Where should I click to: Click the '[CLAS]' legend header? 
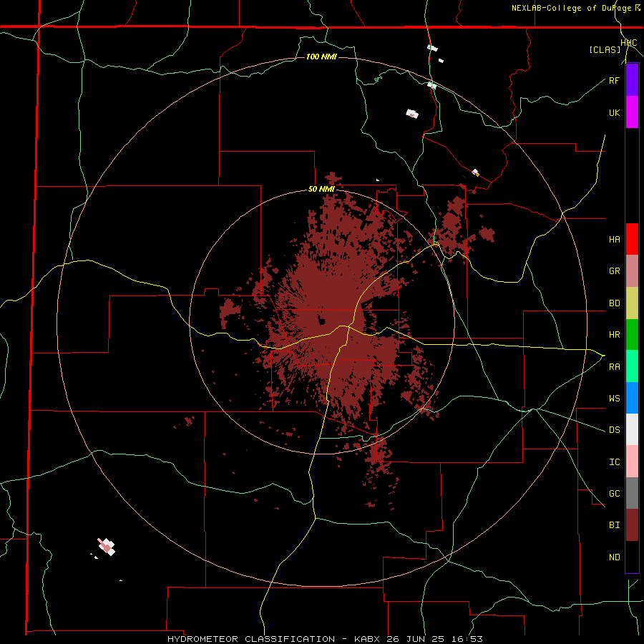pos(605,49)
